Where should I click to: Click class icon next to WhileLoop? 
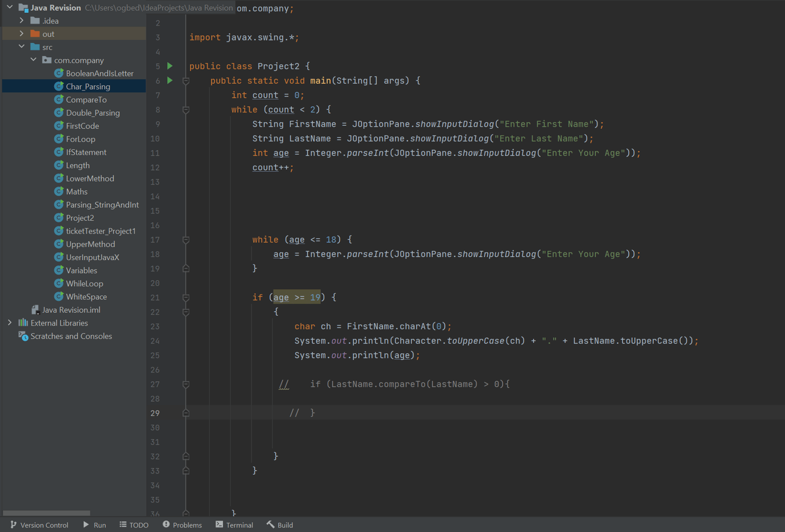(x=59, y=283)
